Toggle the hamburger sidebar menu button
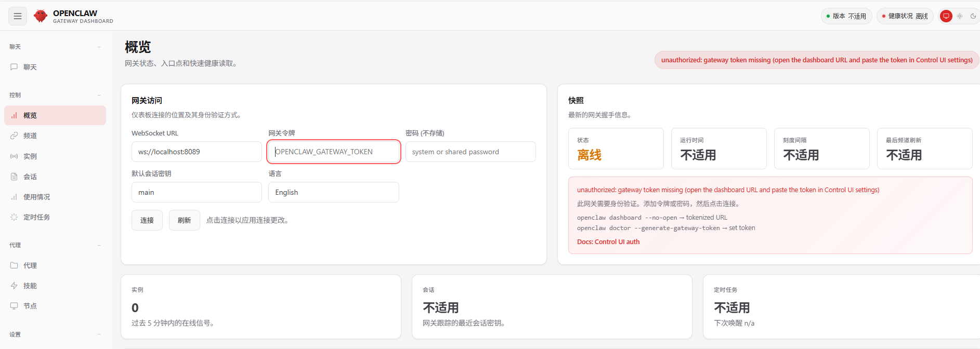 tap(17, 16)
